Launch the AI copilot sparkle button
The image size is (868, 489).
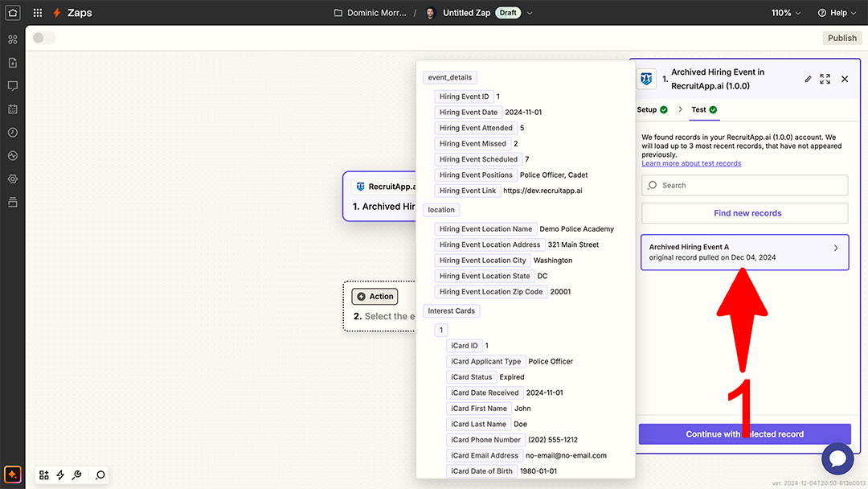pyautogui.click(x=12, y=475)
